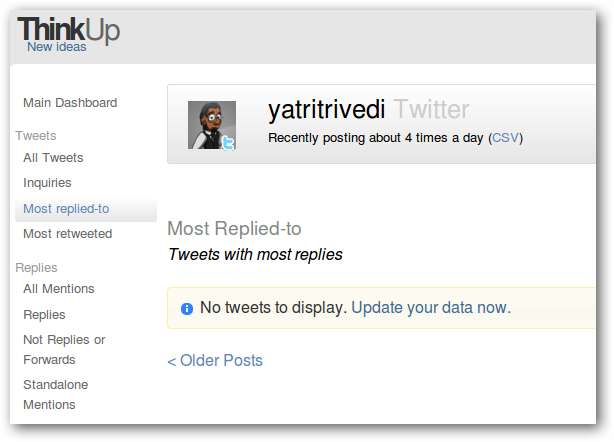
Task: Select the Most replied-to menu item
Action: tap(66, 208)
